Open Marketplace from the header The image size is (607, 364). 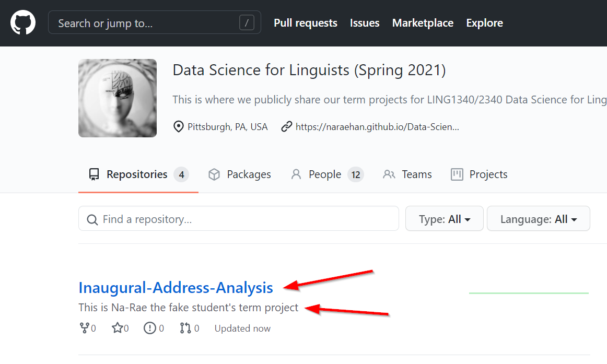[x=423, y=23]
